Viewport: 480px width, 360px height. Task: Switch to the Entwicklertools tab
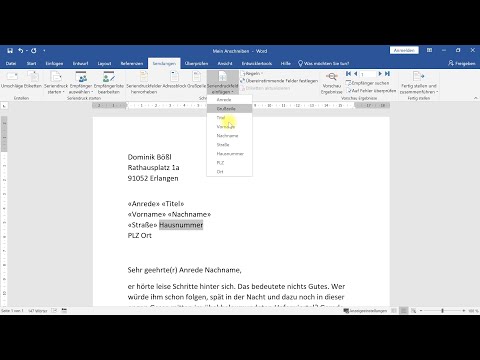(257, 63)
